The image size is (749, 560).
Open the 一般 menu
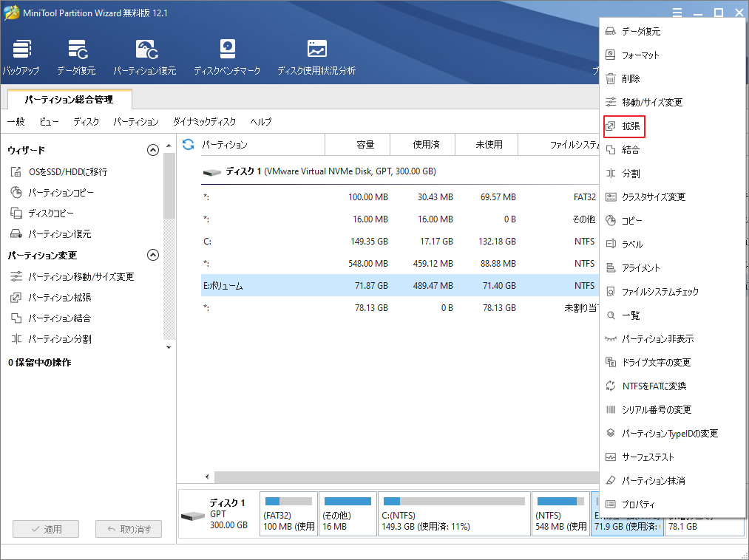click(16, 122)
